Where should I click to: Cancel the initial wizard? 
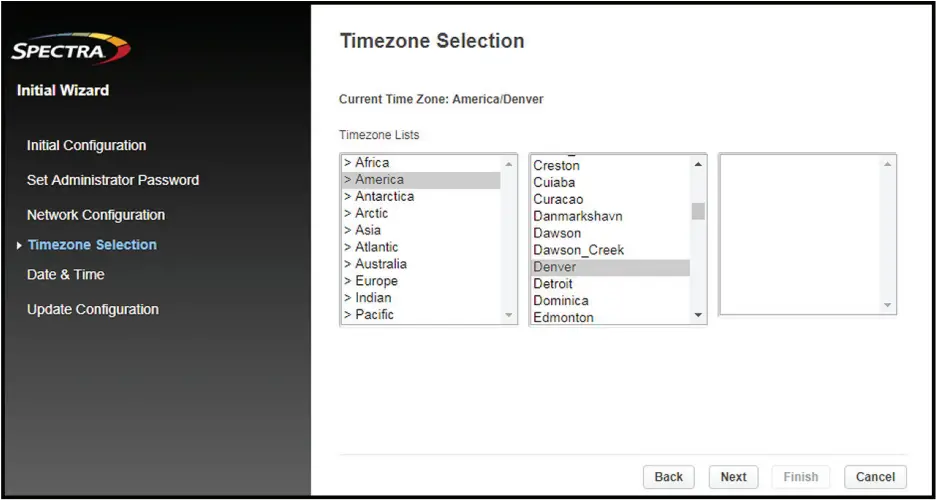875,477
